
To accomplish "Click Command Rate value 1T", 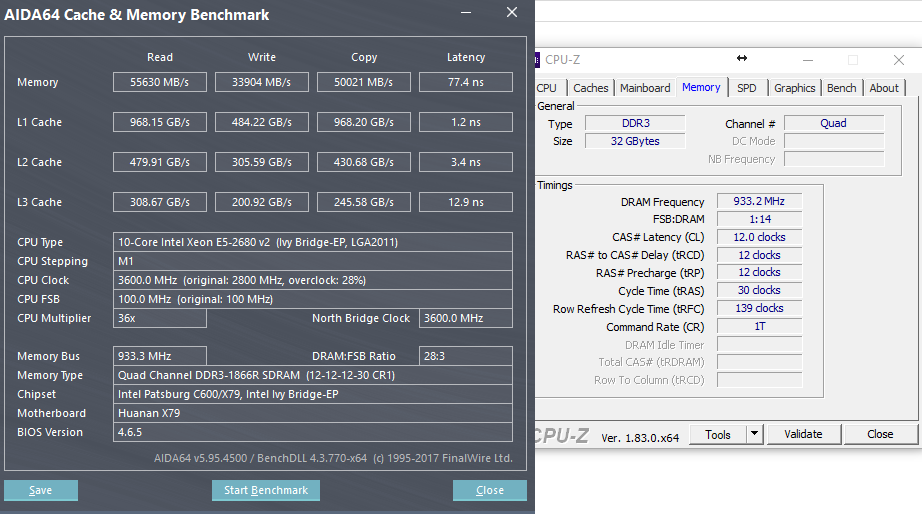I will (759, 326).
